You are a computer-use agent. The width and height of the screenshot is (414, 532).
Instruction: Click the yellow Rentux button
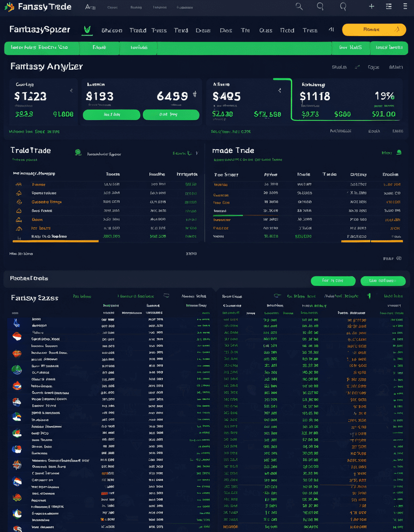point(374,30)
